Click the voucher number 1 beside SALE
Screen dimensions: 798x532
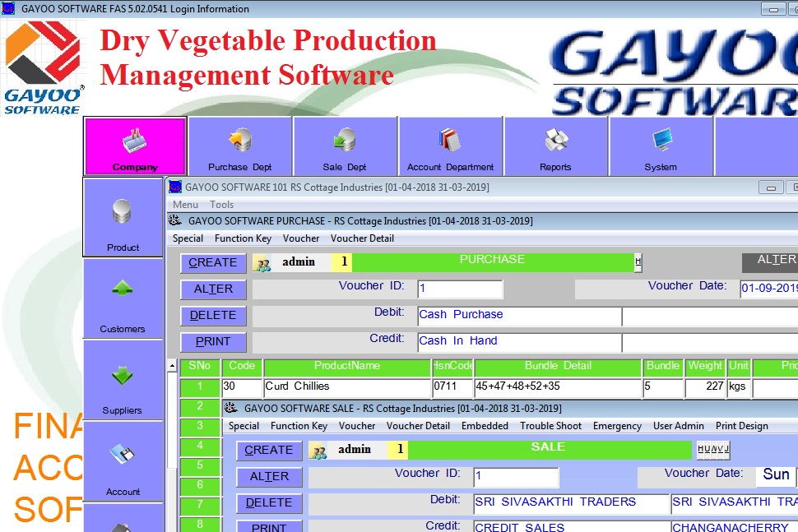[400, 450]
